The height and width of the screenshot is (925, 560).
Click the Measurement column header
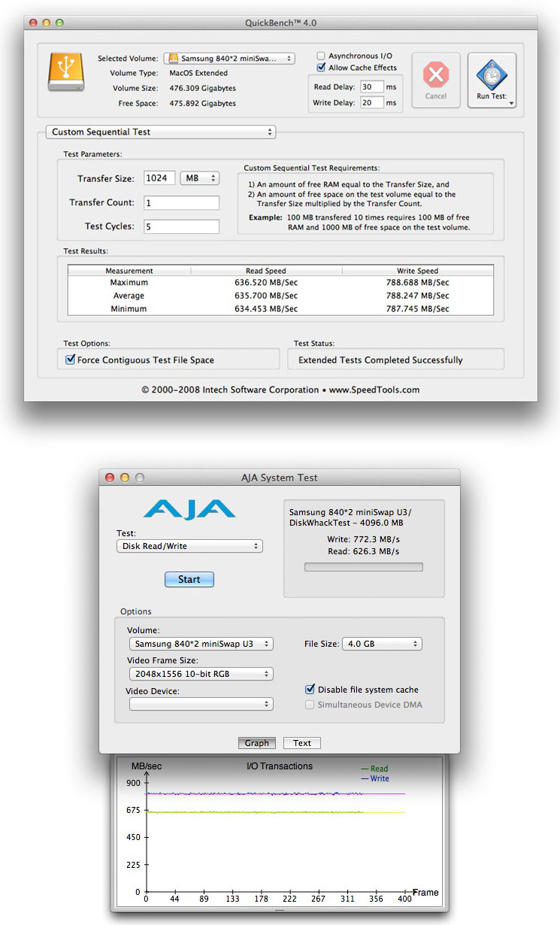point(129,271)
